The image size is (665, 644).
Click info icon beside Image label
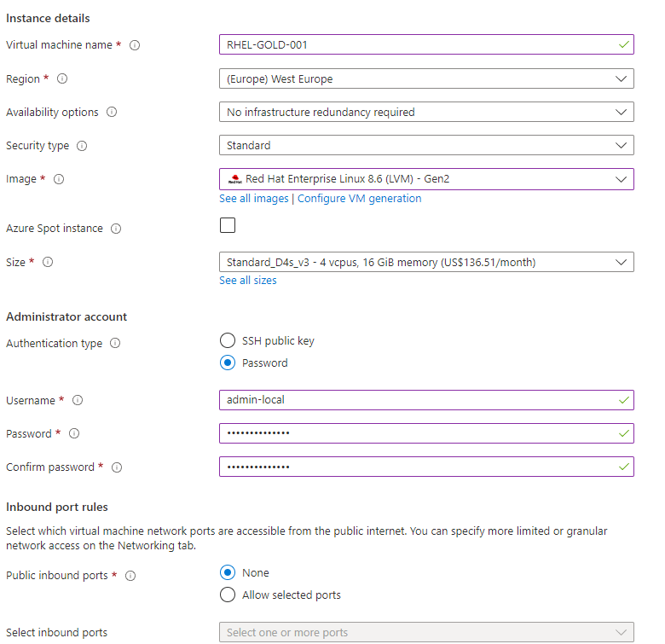59,179
